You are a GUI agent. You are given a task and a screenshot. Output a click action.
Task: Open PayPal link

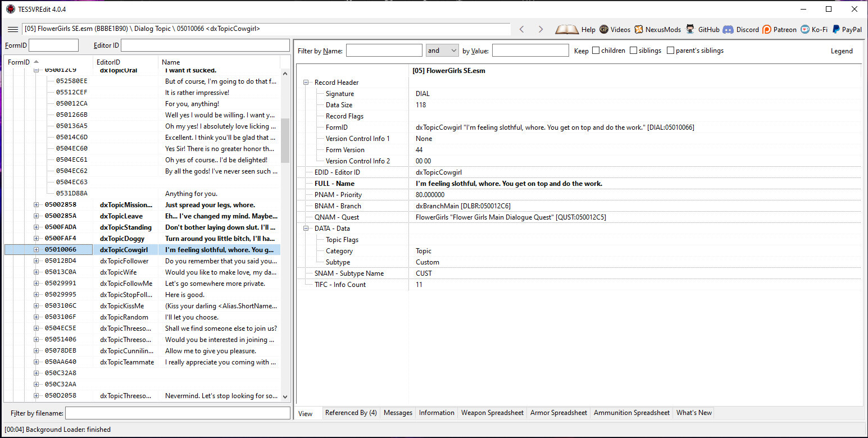coord(847,29)
